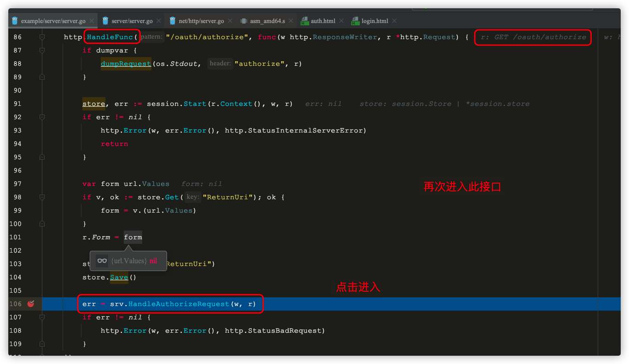
Task: Click fold end marker at line 95
Action: point(42,157)
